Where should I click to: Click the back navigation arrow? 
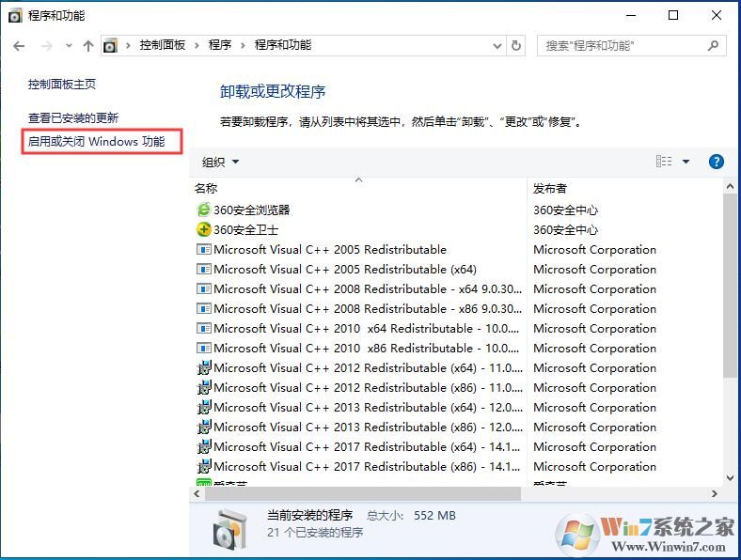19,46
